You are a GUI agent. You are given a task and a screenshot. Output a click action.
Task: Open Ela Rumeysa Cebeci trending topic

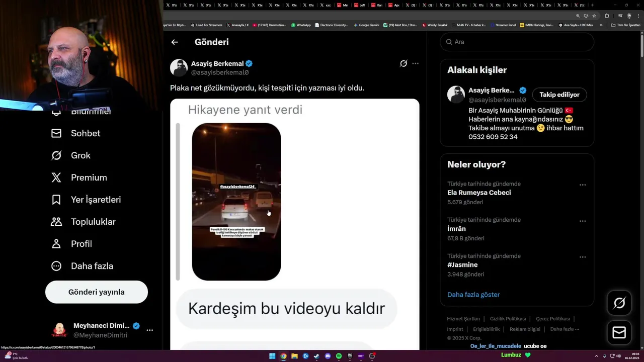479,193
